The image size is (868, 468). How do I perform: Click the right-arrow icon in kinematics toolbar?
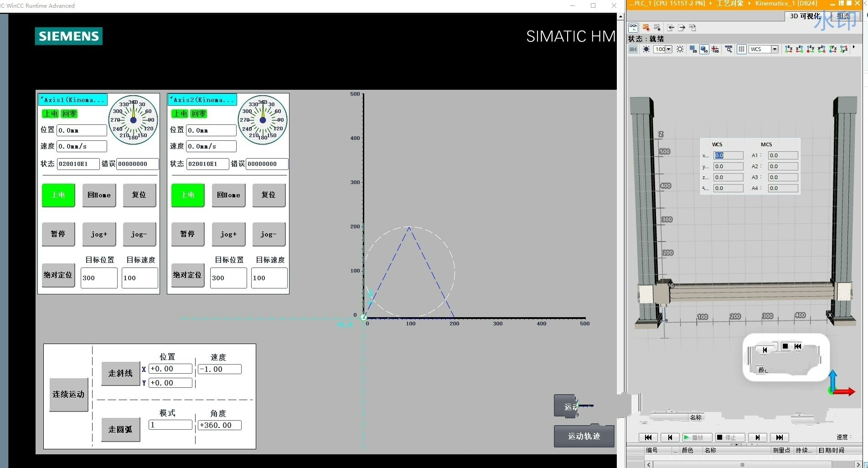[682, 28]
